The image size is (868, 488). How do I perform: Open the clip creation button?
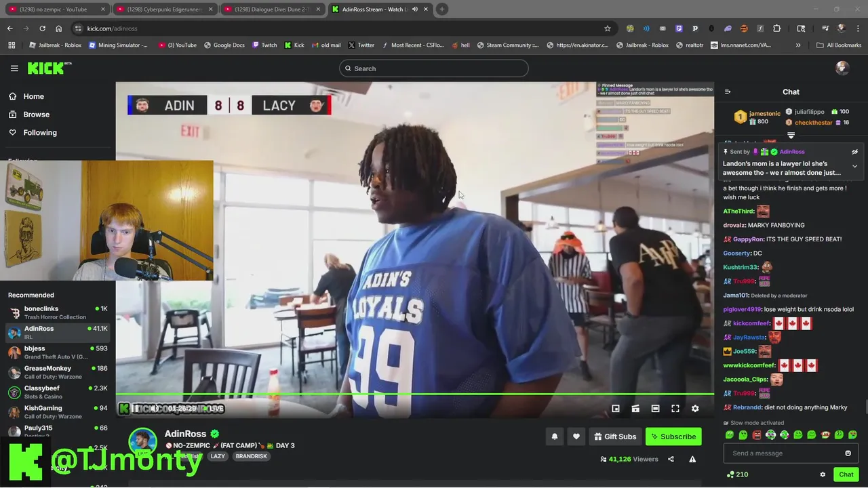[635, 409]
